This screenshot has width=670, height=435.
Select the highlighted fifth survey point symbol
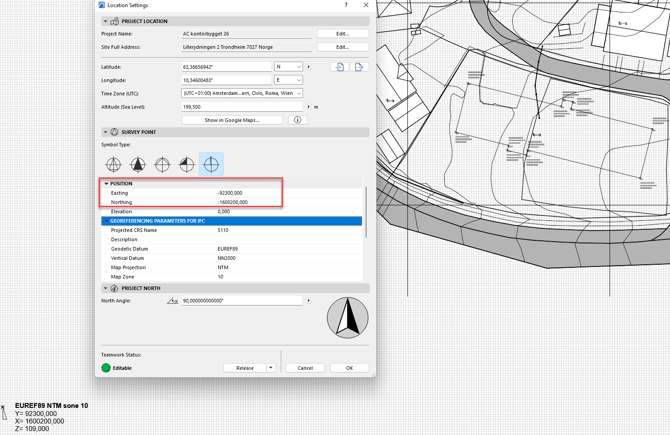(x=211, y=165)
